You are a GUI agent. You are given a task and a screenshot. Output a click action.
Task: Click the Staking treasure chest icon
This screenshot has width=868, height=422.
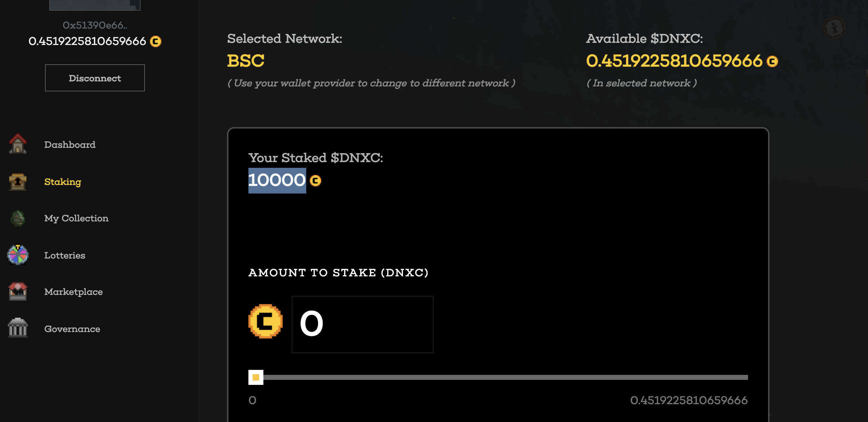click(x=18, y=182)
